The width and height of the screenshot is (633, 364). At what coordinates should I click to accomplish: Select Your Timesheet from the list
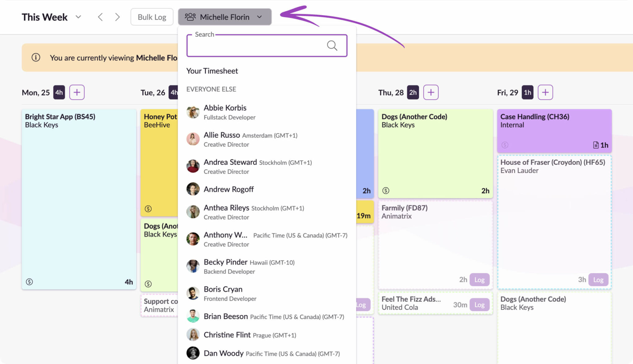click(212, 71)
